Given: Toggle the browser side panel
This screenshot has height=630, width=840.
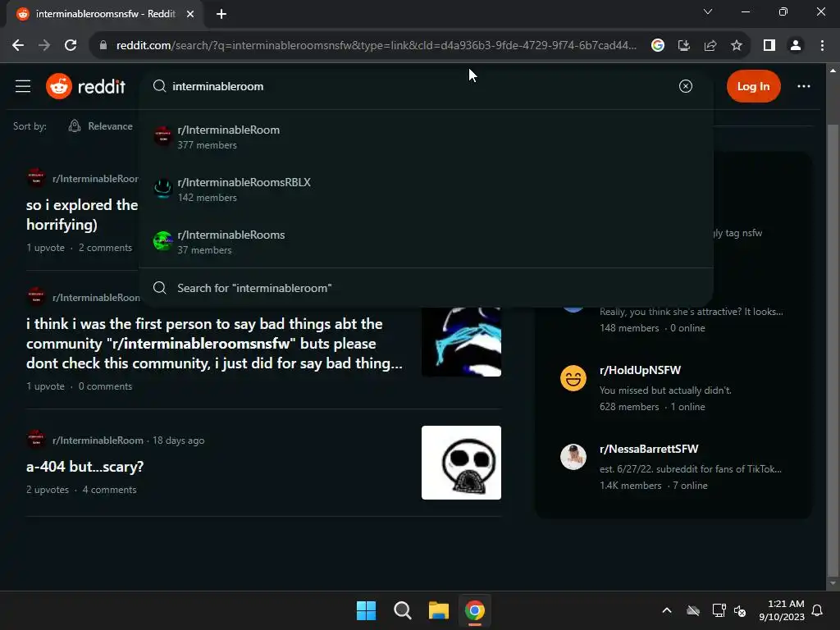Looking at the screenshot, I should (769, 46).
